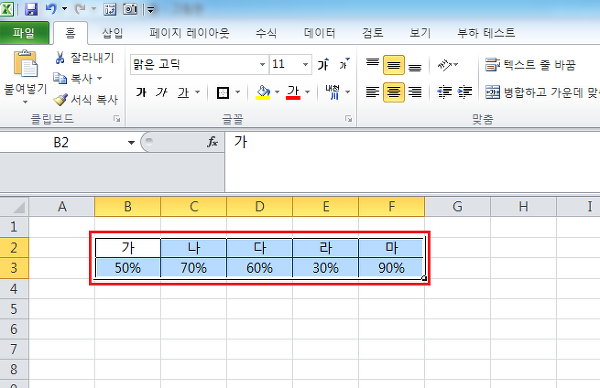
Task: Apply yellow fill color with paint bucket
Action: point(263,92)
